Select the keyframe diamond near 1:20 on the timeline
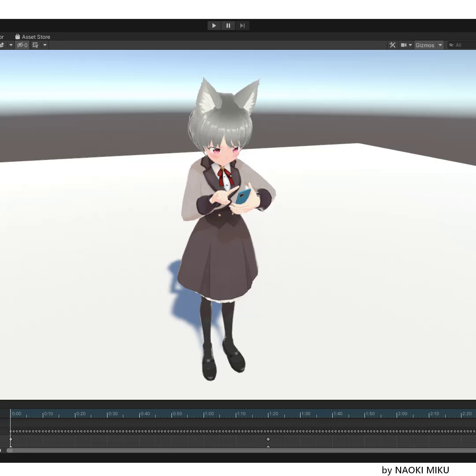This screenshot has height=476, width=476. tap(268, 439)
